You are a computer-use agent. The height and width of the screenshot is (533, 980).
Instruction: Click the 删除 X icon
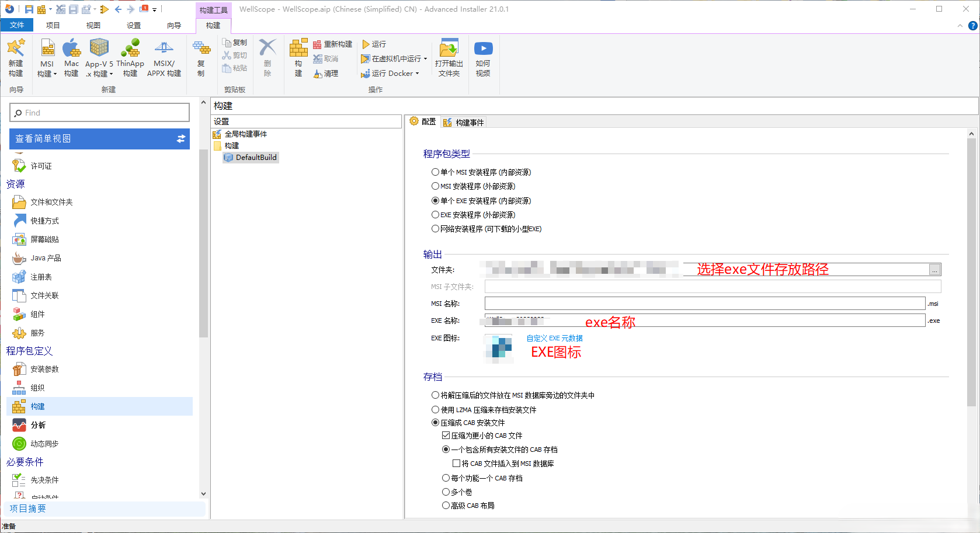pos(267,48)
